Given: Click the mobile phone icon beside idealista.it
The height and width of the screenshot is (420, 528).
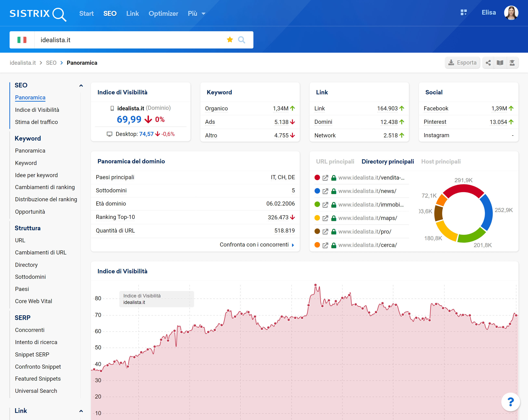Looking at the screenshot, I should point(112,108).
